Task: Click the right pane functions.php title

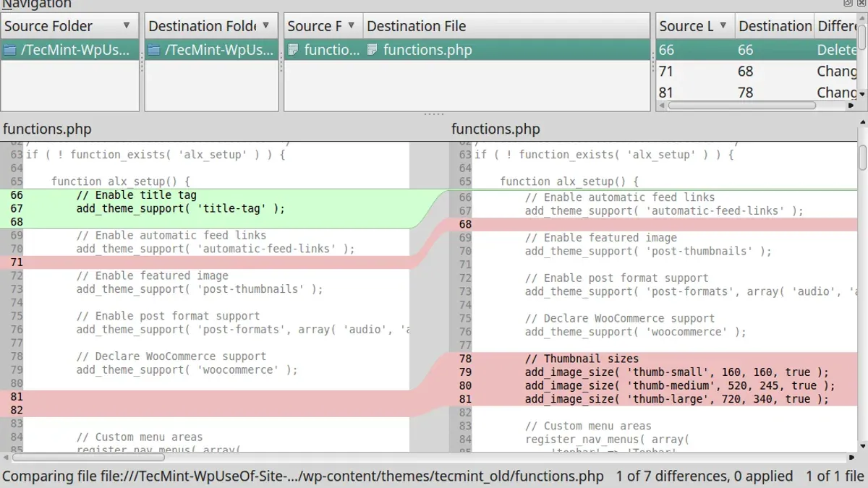Action: [x=495, y=129]
